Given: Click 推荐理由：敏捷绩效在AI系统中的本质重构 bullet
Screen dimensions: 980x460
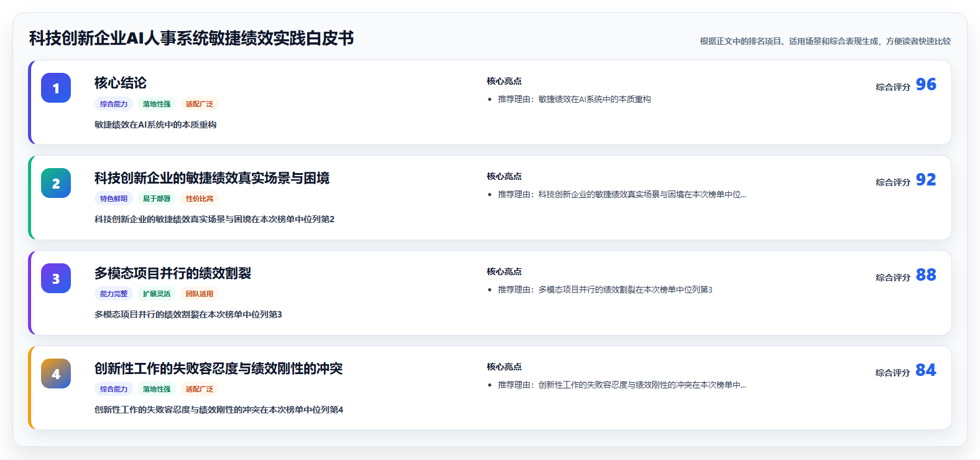Looking at the screenshot, I should click(574, 99).
